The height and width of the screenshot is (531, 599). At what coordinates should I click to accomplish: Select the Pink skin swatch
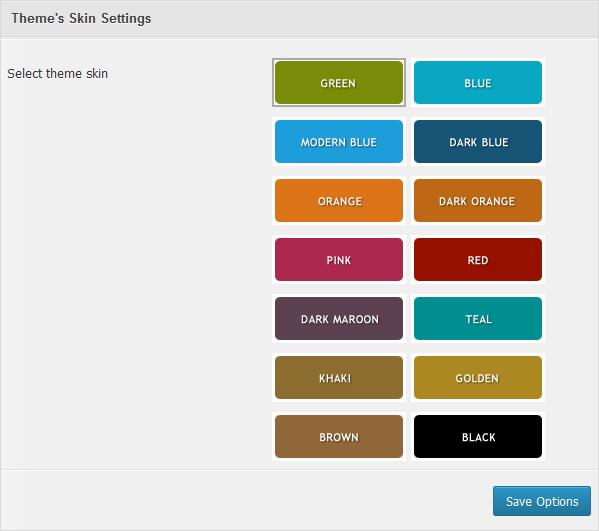pyautogui.click(x=339, y=259)
